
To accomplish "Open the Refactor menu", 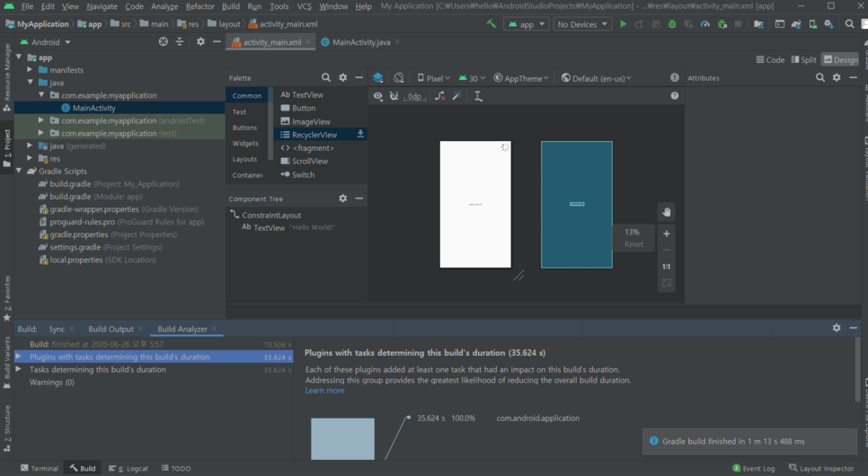I will click(199, 6).
